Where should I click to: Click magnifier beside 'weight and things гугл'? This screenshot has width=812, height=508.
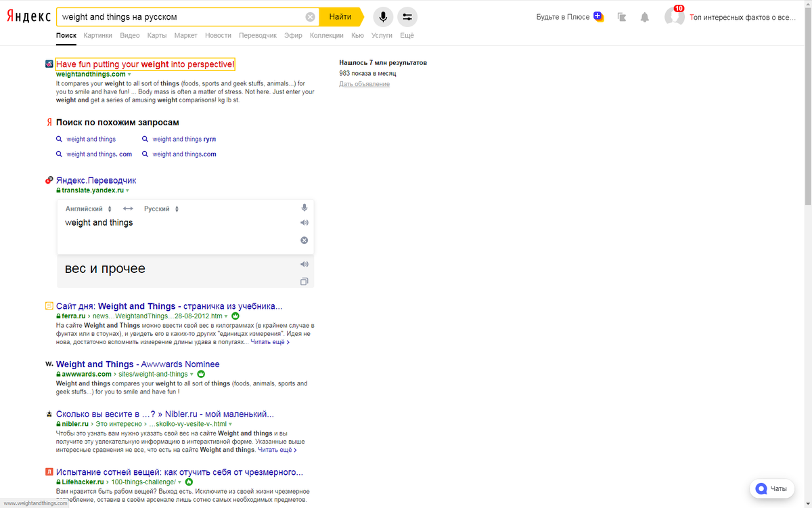tap(145, 140)
